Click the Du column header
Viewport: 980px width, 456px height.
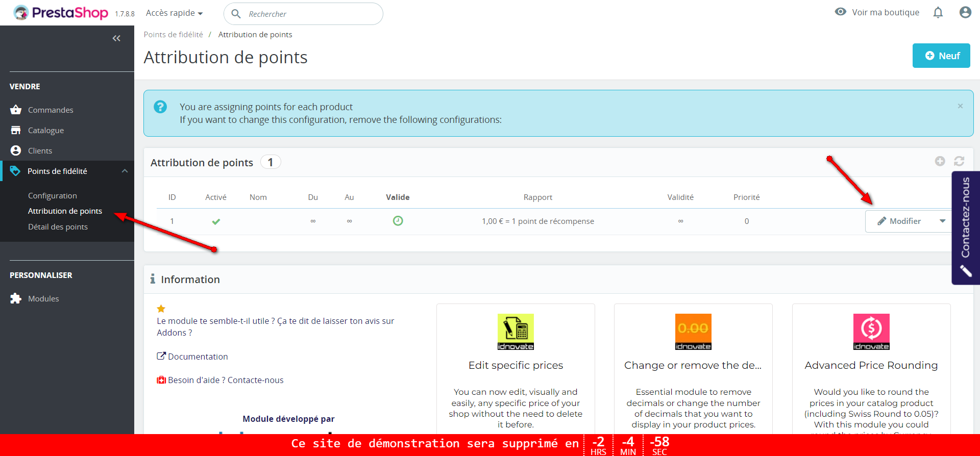[x=313, y=197]
